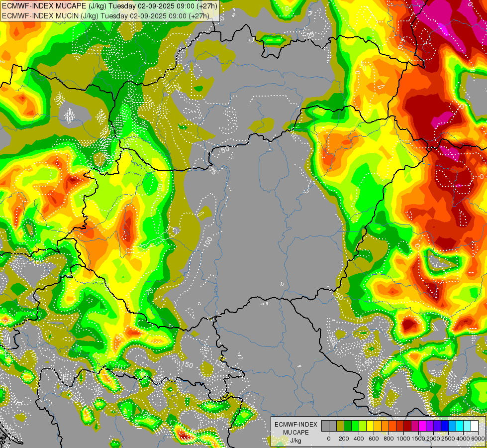Click the legend tick label 200
487x448 pixels.
tap(344, 439)
